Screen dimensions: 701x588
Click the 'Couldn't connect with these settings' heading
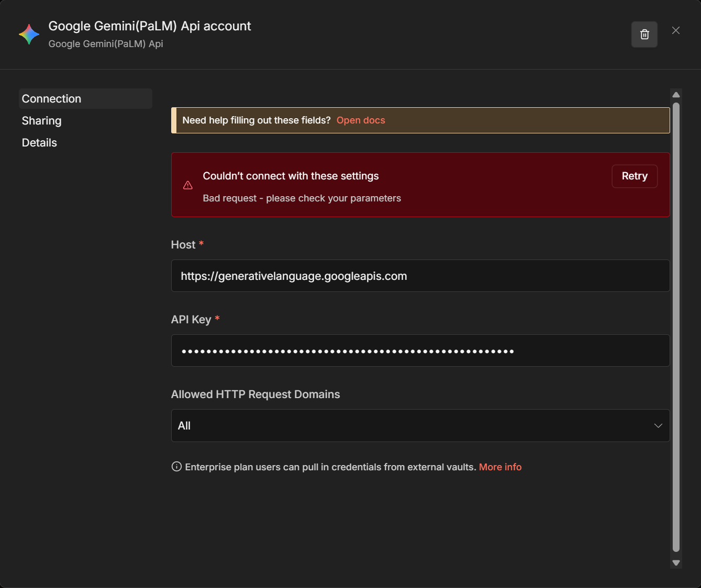(x=291, y=176)
